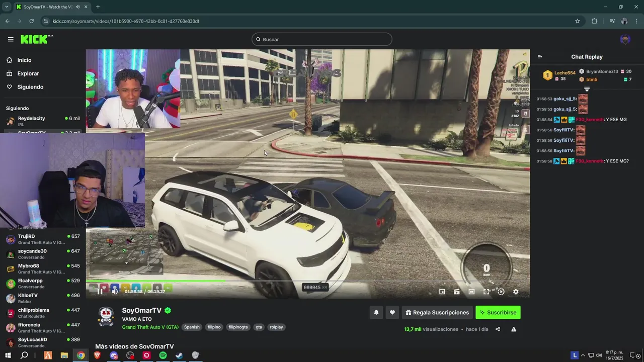Open Windows Start menu
Screen dimensions: 644x362
coord(8,355)
